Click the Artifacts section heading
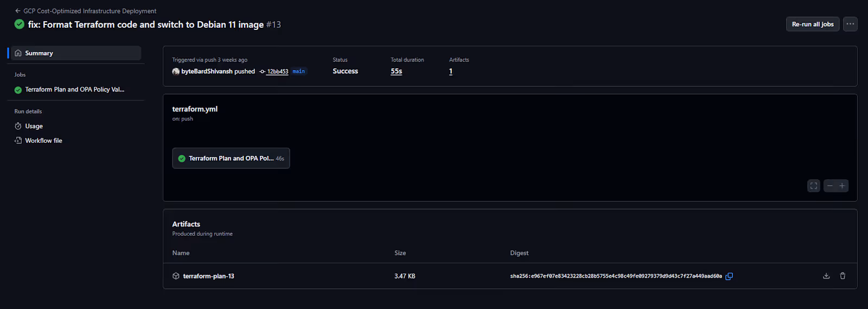Screen dimensions: 868x309 186,224
